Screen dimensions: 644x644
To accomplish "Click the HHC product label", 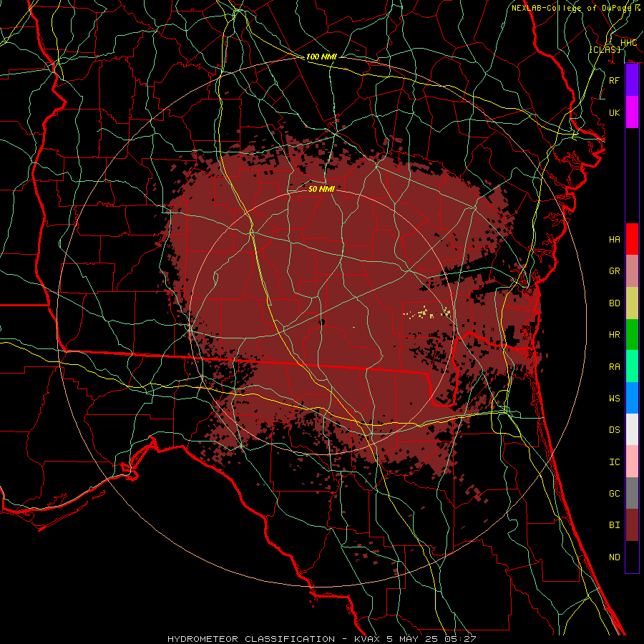I will pos(628,43).
